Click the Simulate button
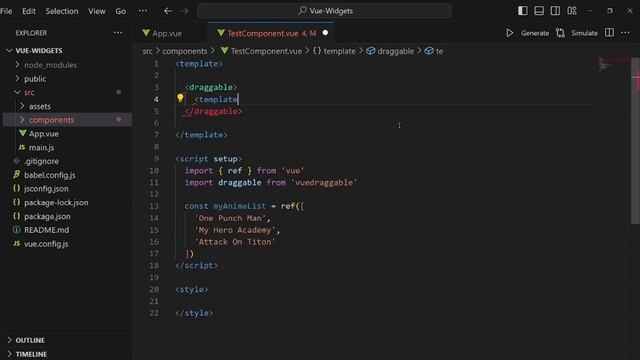640x360 pixels. (x=584, y=33)
